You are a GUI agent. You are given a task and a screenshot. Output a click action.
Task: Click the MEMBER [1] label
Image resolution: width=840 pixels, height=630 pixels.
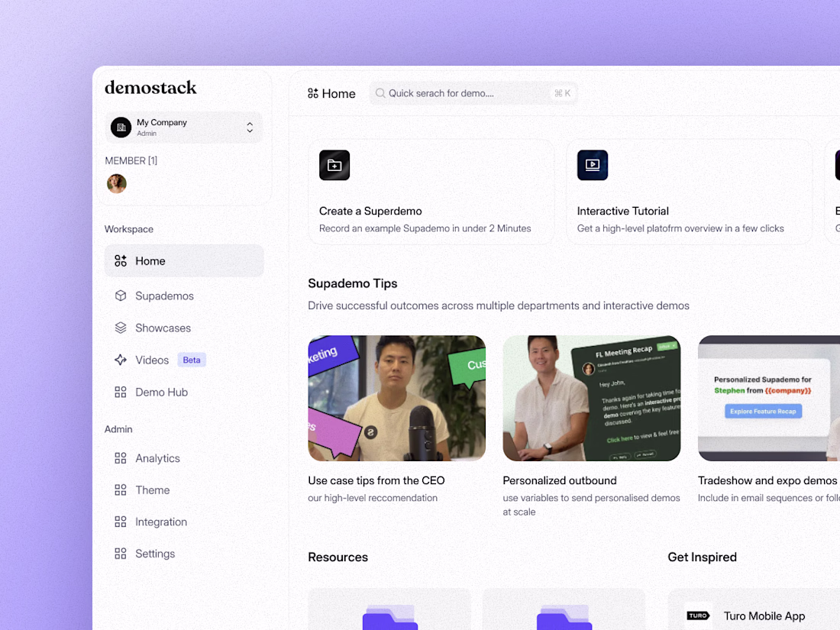coord(131,160)
